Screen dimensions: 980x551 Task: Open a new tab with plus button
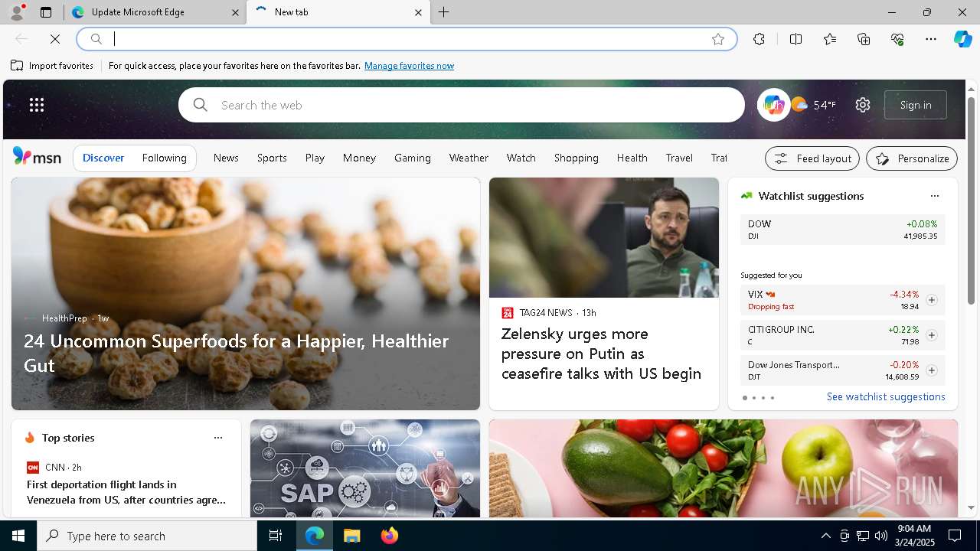coord(443,12)
